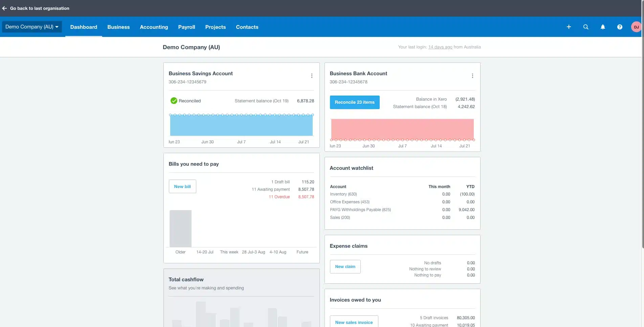Open Business Bank Account kebab menu
Image resolution: width=644 pixels, height=327 pixels.
472,76
